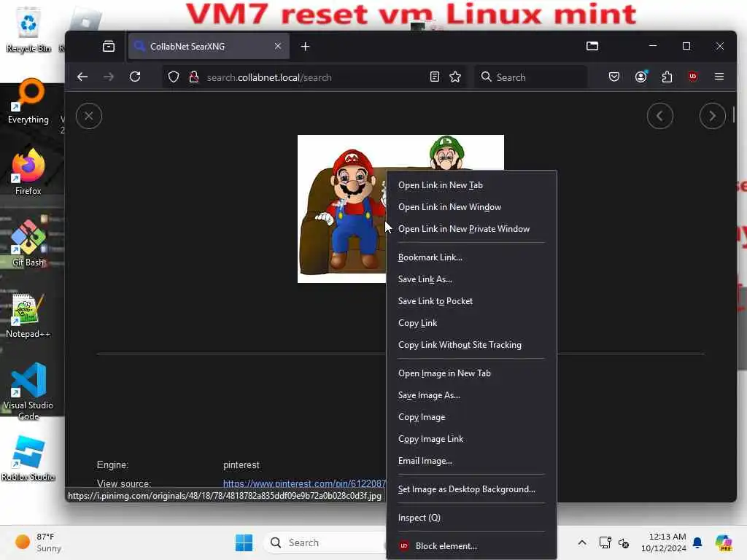Open Firefox View folder icon in titlebar
This screenshot has width=747, height=560.
[x=592, y=46]
